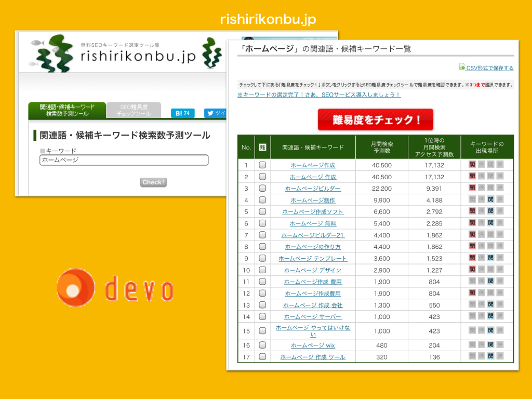Open the 関連語・候補キーワード検索数予測ツール tab

[67, 110]
